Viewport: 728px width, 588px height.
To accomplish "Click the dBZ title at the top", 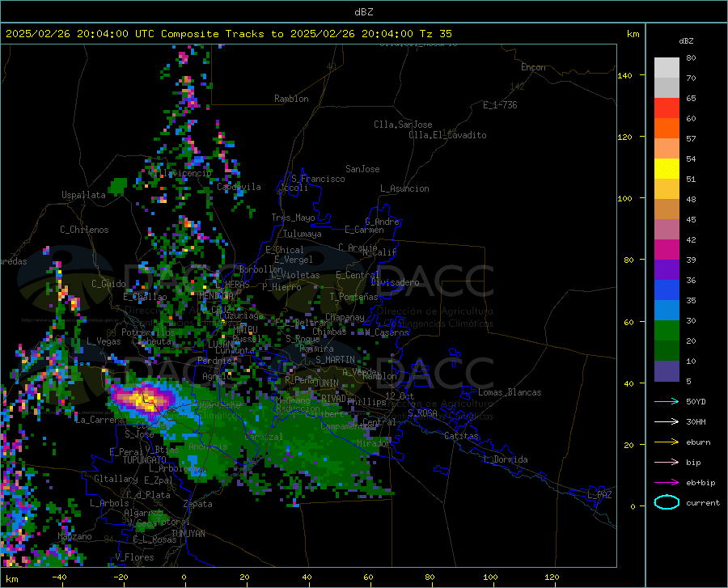I will click(363, 12).
